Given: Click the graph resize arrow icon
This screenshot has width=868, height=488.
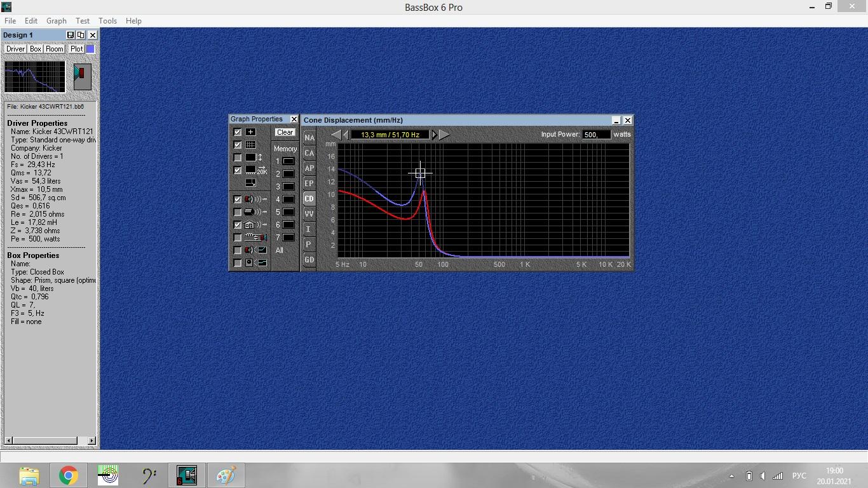Looking at the screenshot, I should 250,183.
